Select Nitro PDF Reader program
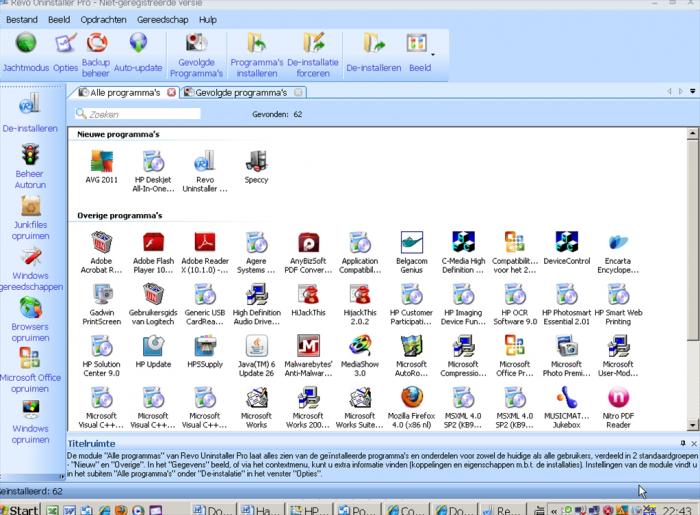 [618, 407]
